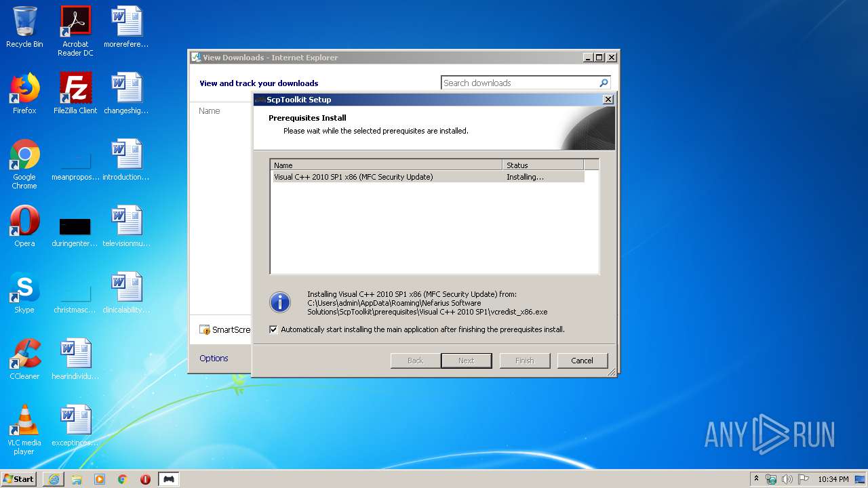The image size is (868, 488).
Task: Open the Recycle Bin desktop icon
Action: (24, 28)
